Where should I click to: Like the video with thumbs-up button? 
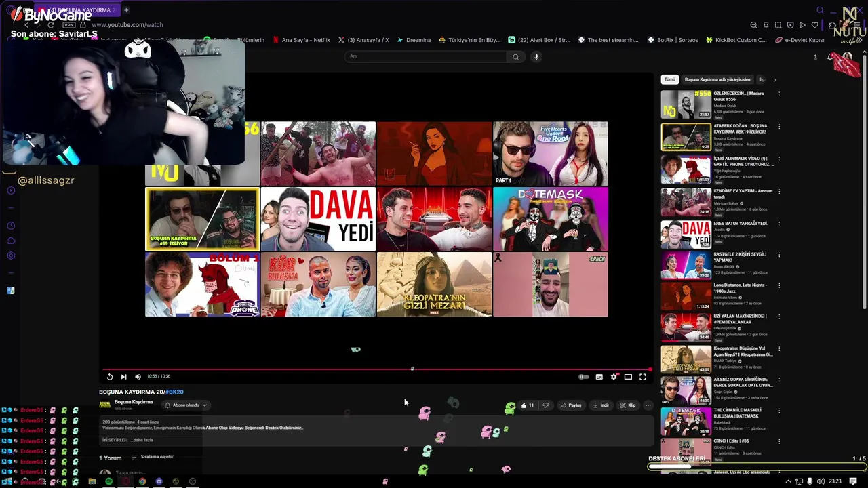[527, 405]
